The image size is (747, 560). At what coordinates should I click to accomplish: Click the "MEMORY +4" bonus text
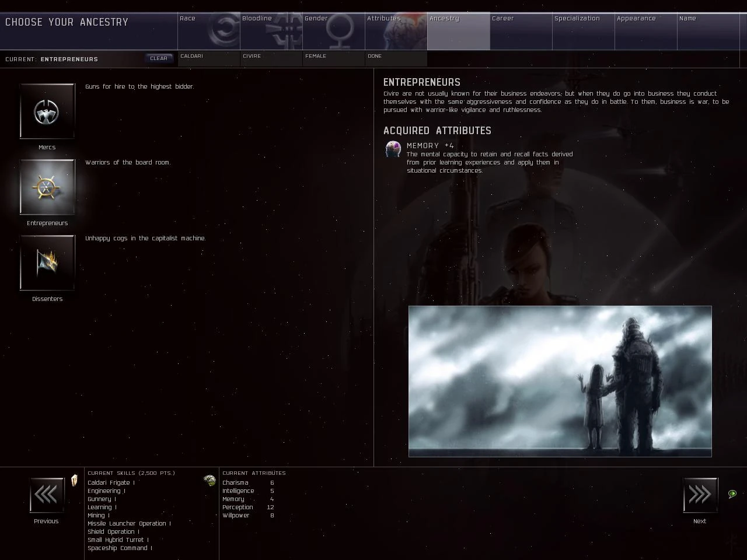click(430, 145)
